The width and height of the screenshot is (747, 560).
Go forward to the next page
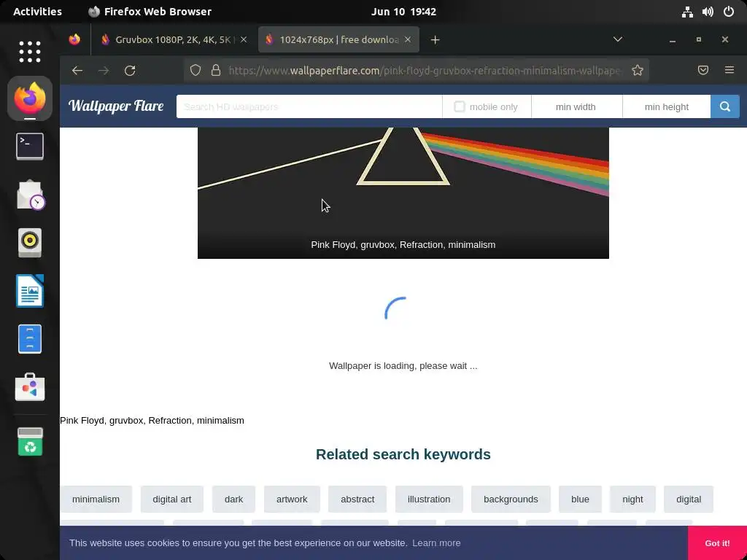coord(104,71)
